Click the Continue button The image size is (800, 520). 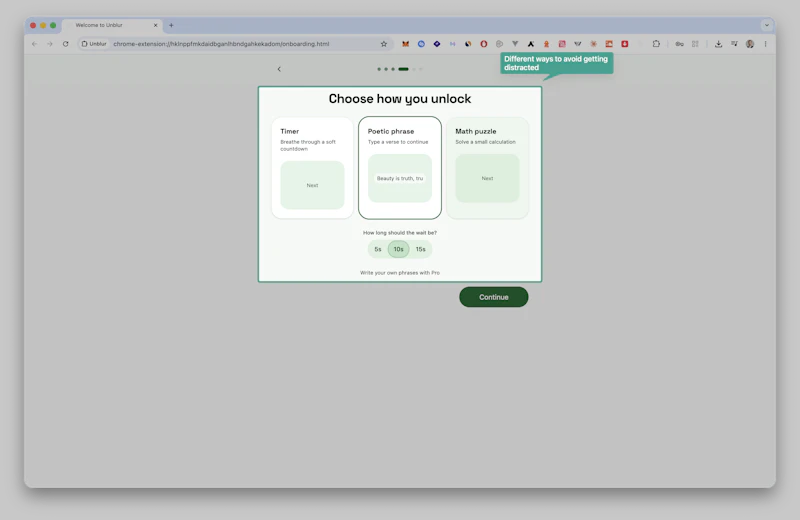click(494, 297)
